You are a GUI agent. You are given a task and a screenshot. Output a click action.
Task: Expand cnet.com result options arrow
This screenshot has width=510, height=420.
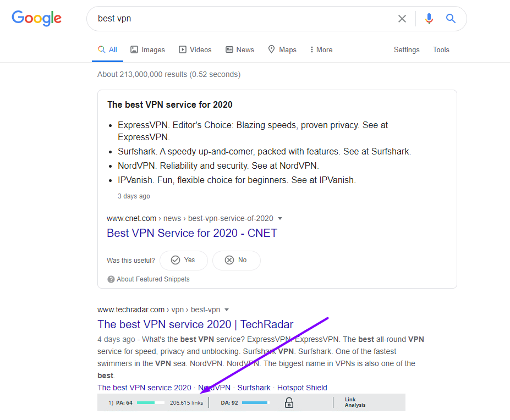pyautogui.click(x=280, y=218)
